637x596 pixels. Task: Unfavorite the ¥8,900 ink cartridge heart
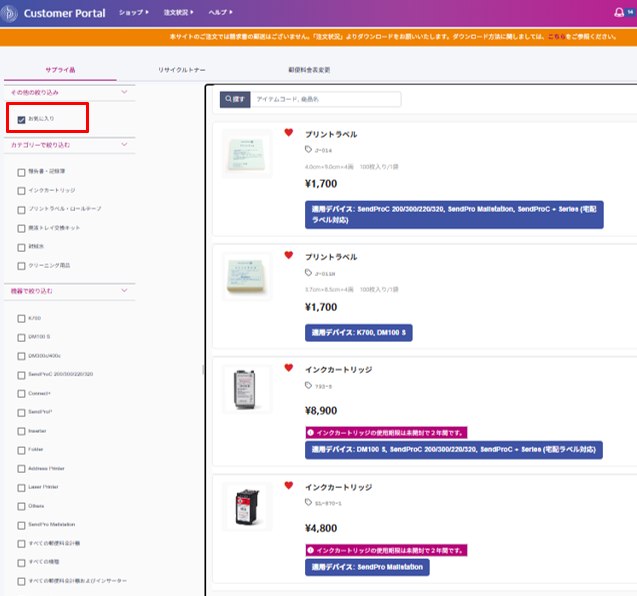[x=289, y=368]
